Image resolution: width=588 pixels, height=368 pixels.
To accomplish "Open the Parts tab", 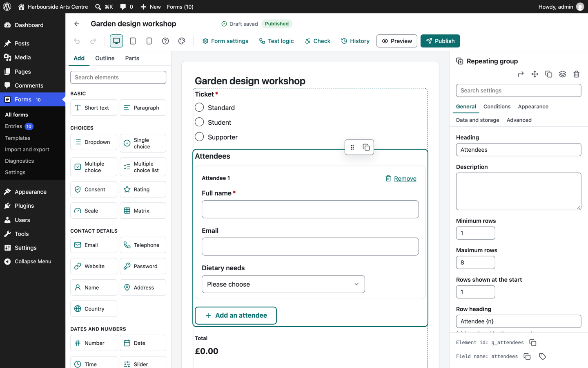I will pos(132,58).
